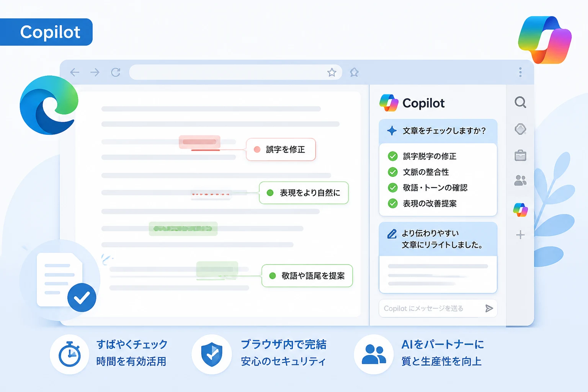
Task: Click the sparkle icon beside 文章をチェックしますか？
Action: click(x=392, y=131)
